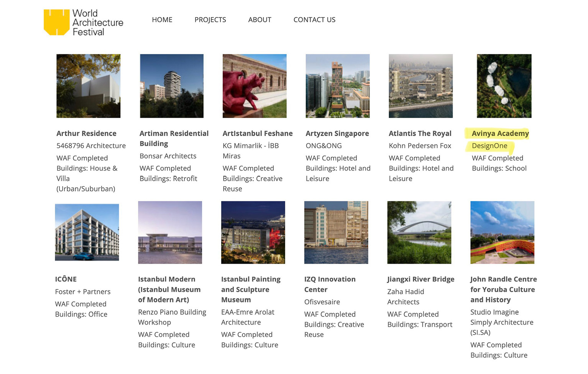588x374 pixels.
Task: Open the HOME menu item
Action: click(x=162, y=20)
